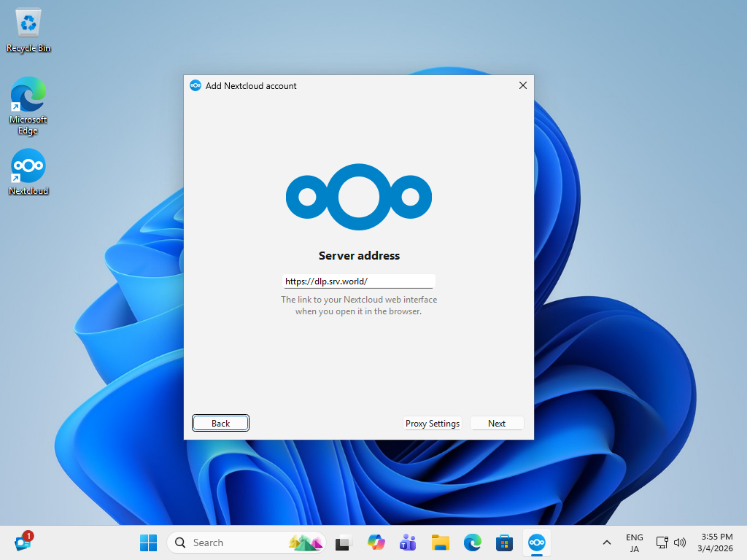Open Microsoft Teams from the taskbar
This screenshot has width=747, height=560.
(408, 542)
